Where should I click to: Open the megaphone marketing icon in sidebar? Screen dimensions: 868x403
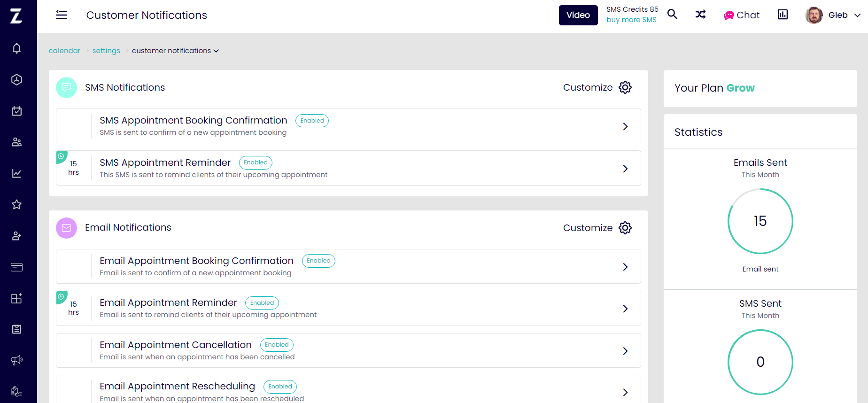(x=16, y=360)
